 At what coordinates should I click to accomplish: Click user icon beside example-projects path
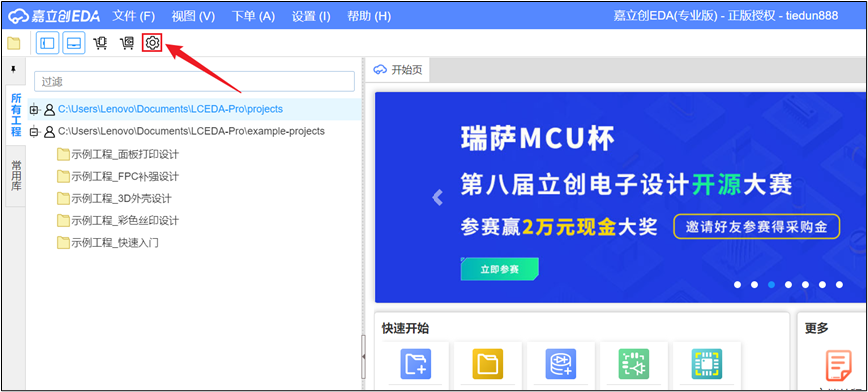[49, 132]
